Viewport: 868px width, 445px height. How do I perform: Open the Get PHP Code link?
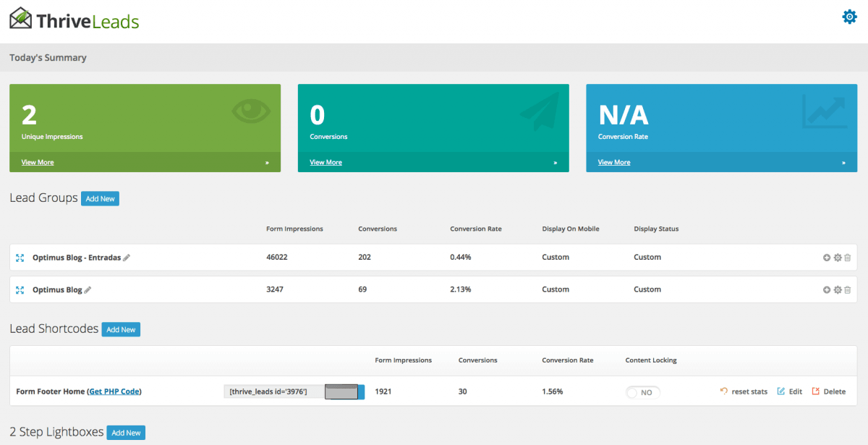[114, 391]
